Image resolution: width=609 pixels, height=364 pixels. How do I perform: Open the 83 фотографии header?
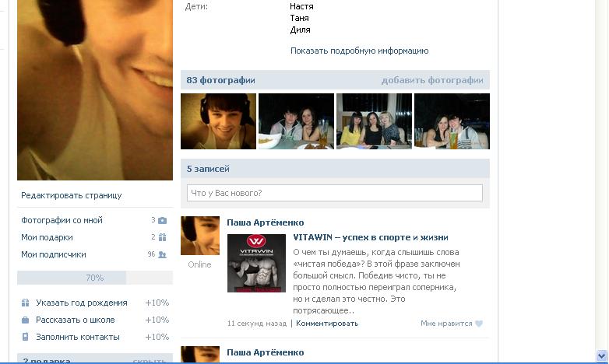(x=220, y=80)
